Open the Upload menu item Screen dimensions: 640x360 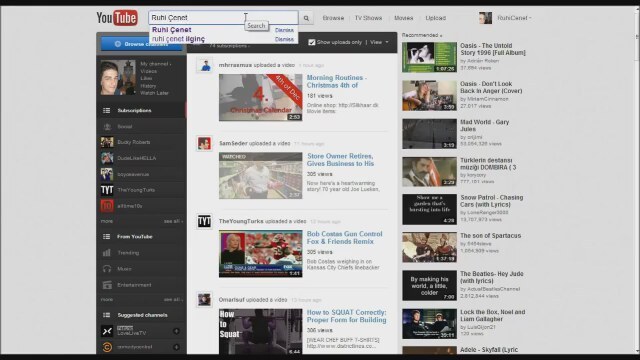[436, 18]
